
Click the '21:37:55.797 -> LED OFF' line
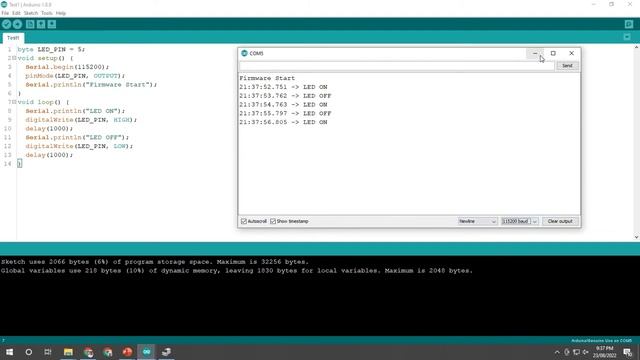(285, 113)
